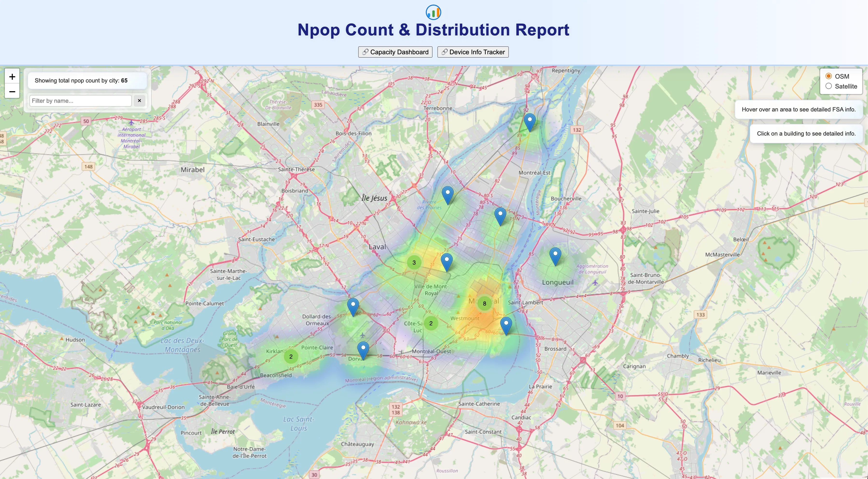Open the Device Info Tracker link
This screenshot has height=479, width=868.
click(473, 52)
